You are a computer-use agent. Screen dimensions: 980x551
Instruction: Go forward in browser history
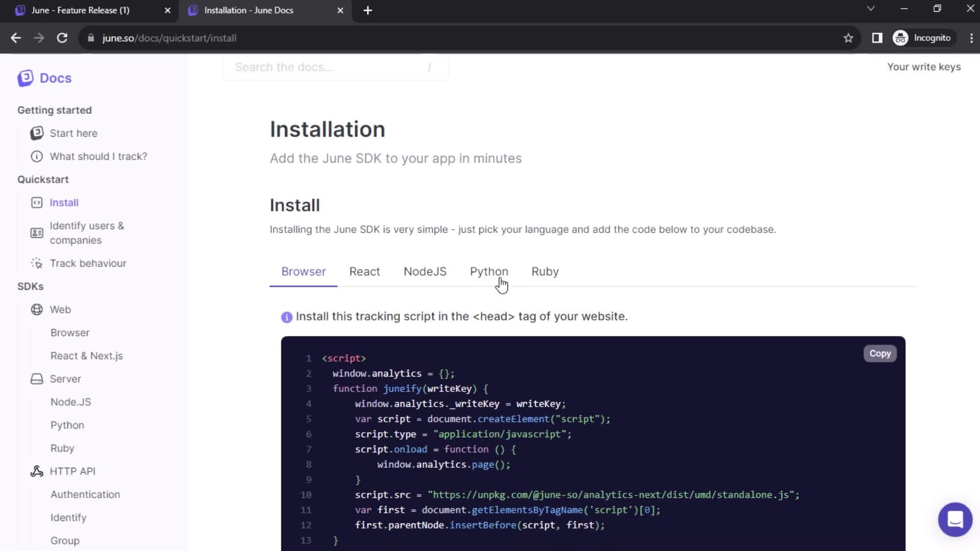click(x=39, y=38)
